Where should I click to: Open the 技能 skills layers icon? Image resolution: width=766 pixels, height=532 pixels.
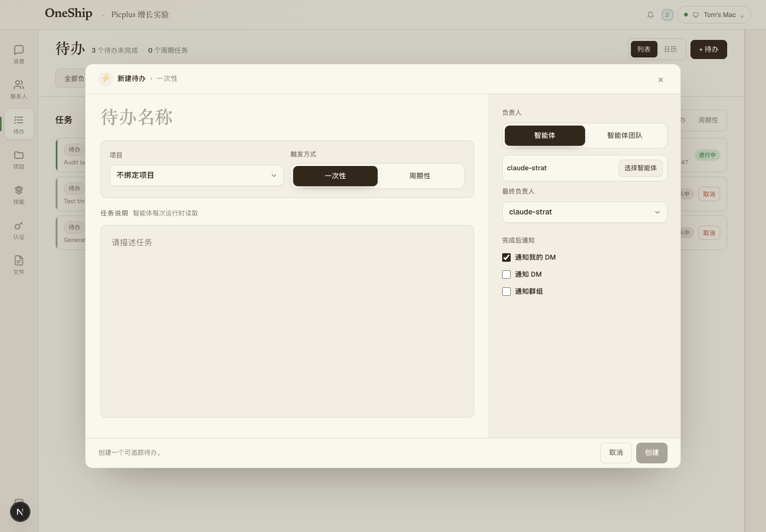point(19,195)
